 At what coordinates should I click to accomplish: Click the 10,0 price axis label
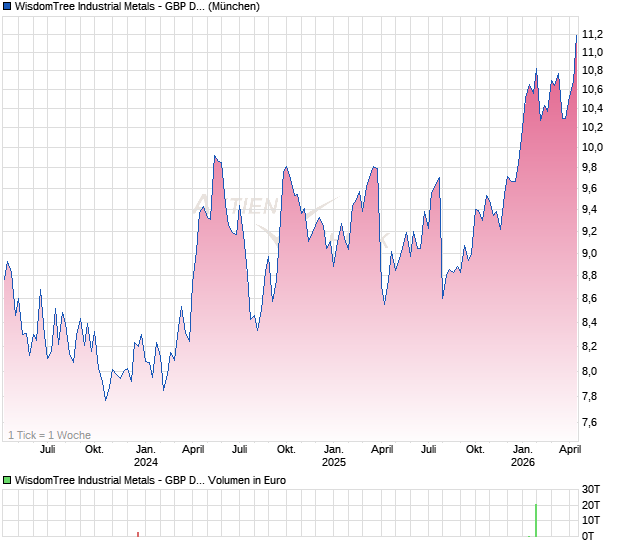592,147
